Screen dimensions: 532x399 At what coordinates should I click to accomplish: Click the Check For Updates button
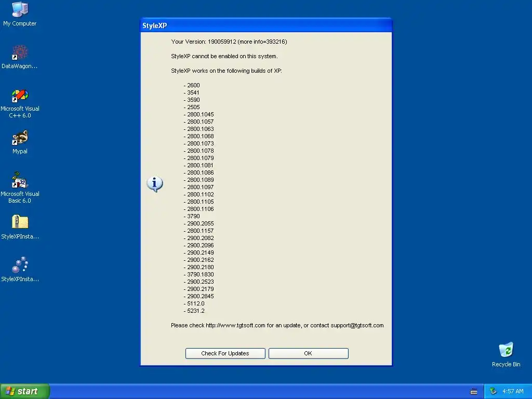tap(225, 353)
